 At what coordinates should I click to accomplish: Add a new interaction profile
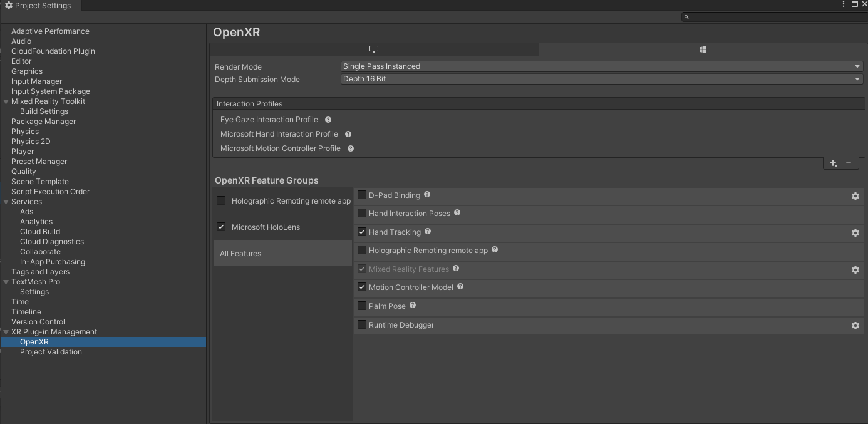[833, 163]
